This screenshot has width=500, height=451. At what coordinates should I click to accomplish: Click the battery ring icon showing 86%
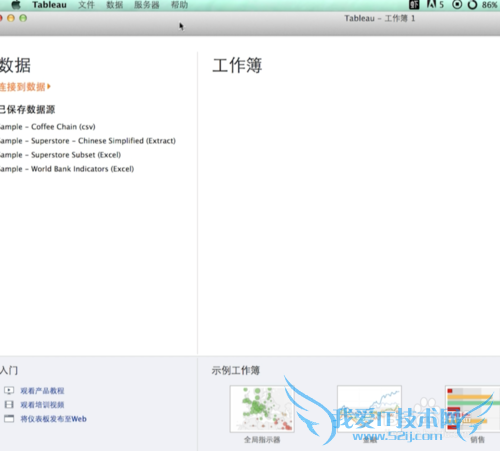tap(472, 5)
